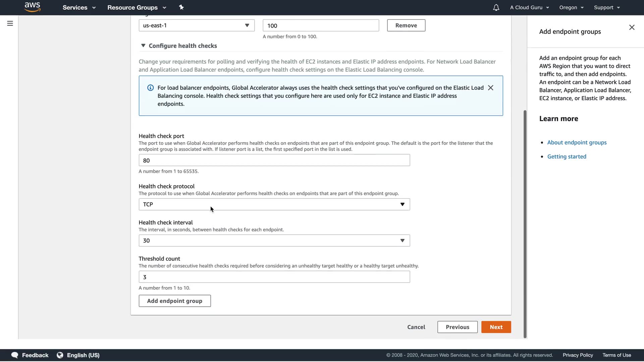Open the AWS home logo
644x362 pixels.
click(33, 7)
